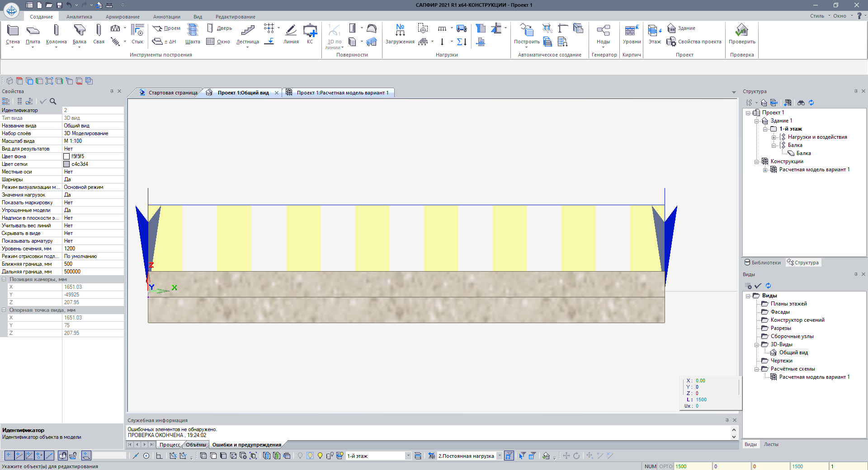Open the Расчетная модель вариант 1 document tab
The width and height of the screenshot is (868, 470).
tap(342, 93)
